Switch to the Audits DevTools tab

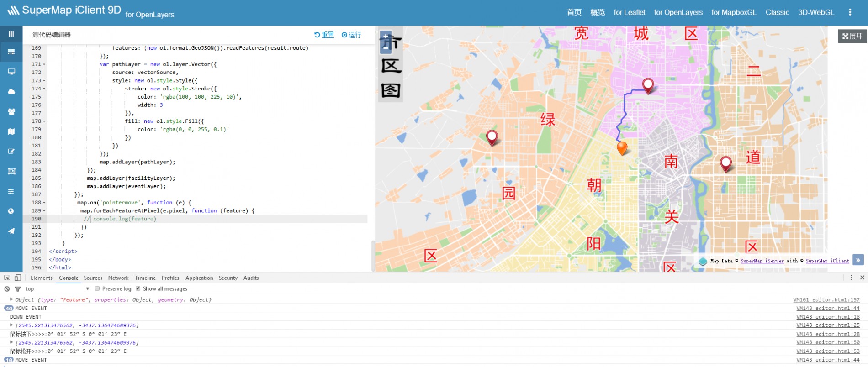251,278
